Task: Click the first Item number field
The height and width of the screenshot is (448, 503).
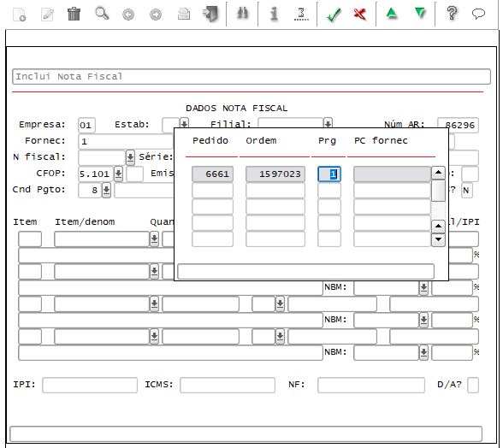Action: pyautogui.click(x=30, y=239)
